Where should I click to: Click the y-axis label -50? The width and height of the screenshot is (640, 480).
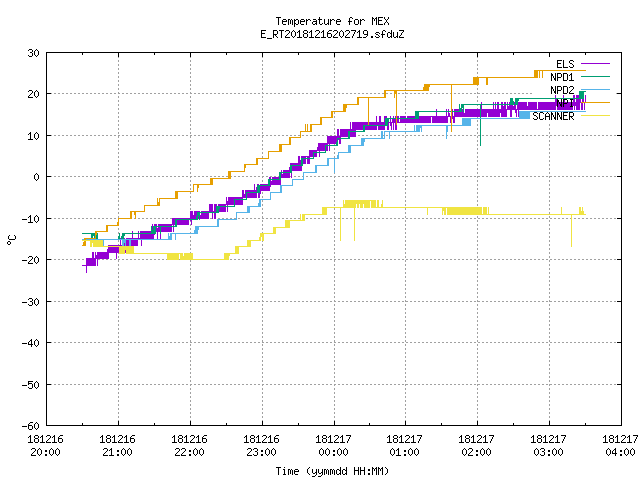[31, 384]
